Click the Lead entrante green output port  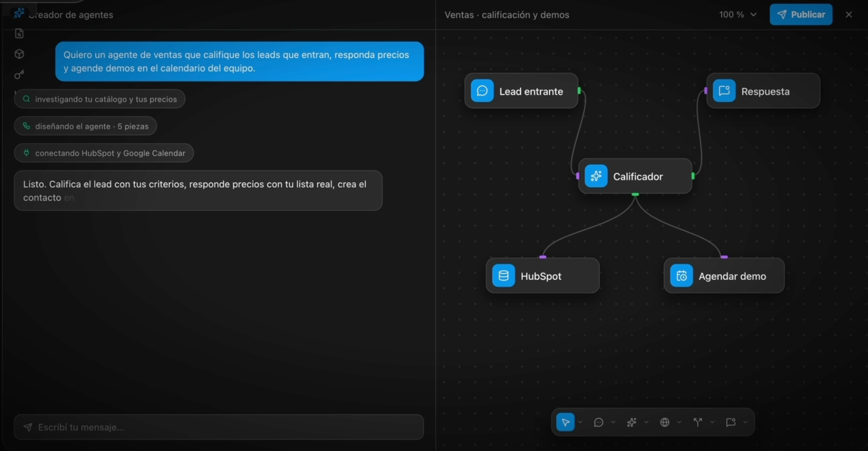(x=579, y=91)
